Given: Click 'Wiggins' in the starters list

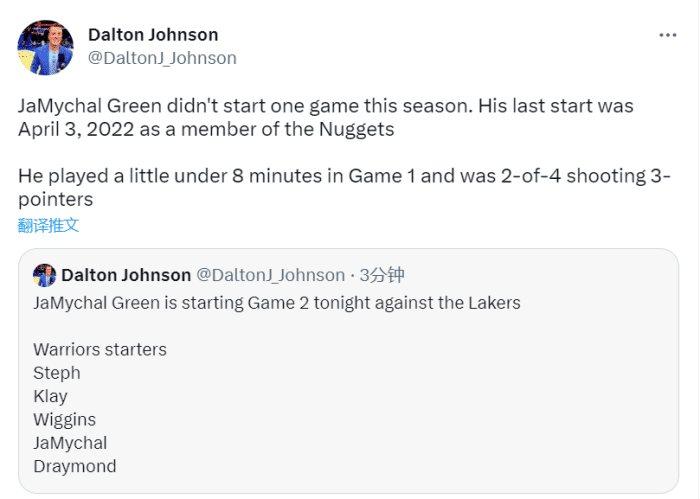Looking at the screenshot, I should tap(65, 420).
